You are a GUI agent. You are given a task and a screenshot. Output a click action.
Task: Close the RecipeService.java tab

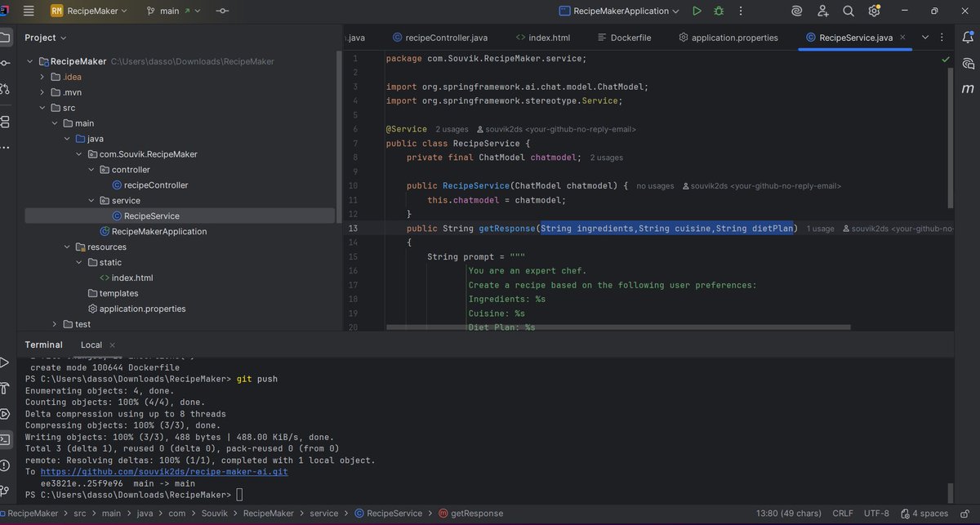coord(902,38)
